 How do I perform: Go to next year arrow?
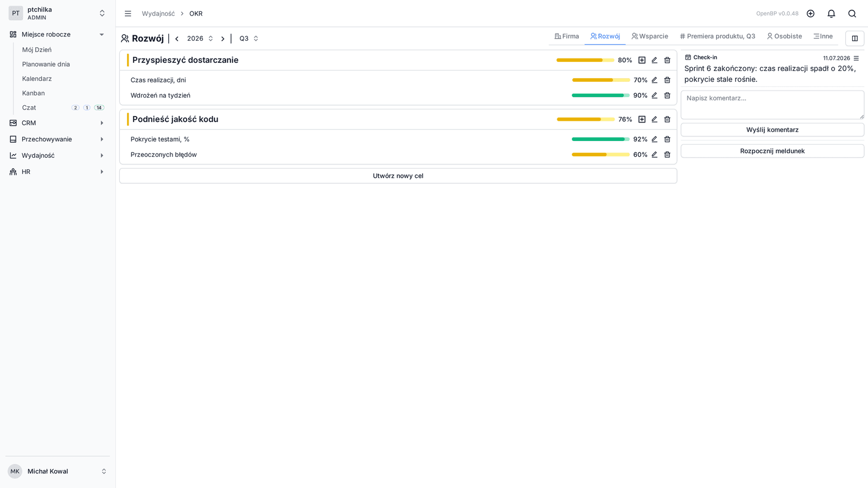pos(222,38)
